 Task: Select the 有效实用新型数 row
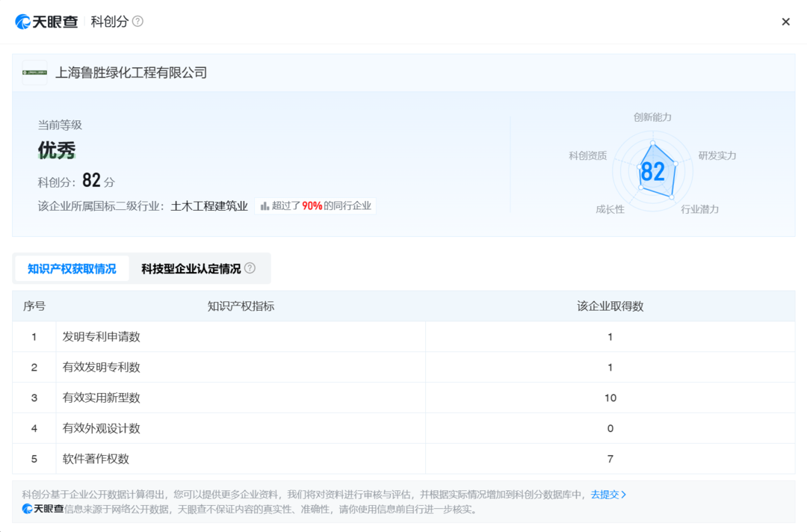tap(403, 398)
